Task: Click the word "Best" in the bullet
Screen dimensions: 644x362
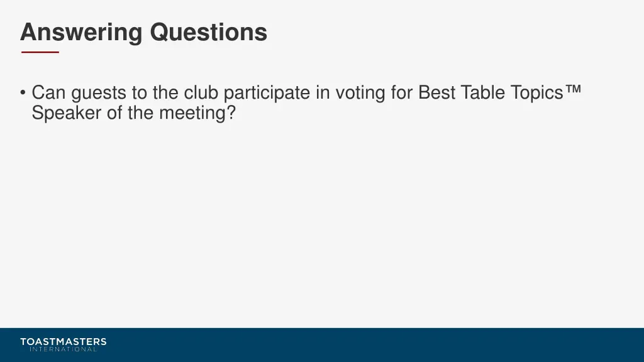Action: tap(436, 92)
